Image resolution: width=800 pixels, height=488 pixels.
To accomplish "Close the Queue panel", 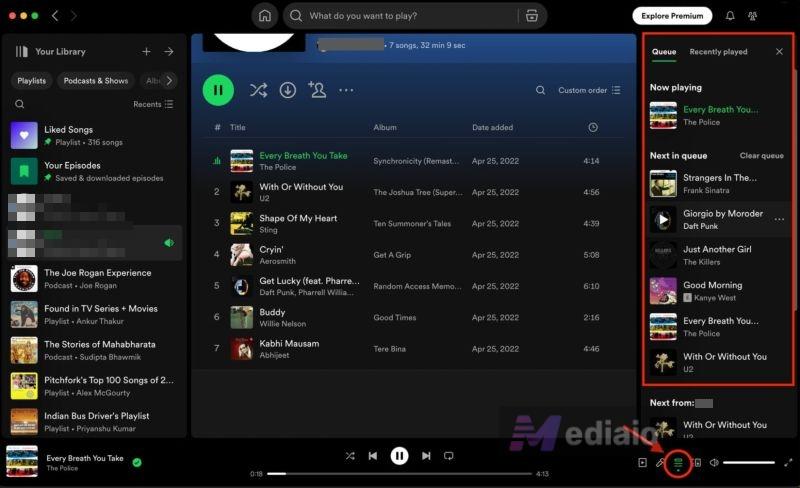I will (x=779, y=52).
